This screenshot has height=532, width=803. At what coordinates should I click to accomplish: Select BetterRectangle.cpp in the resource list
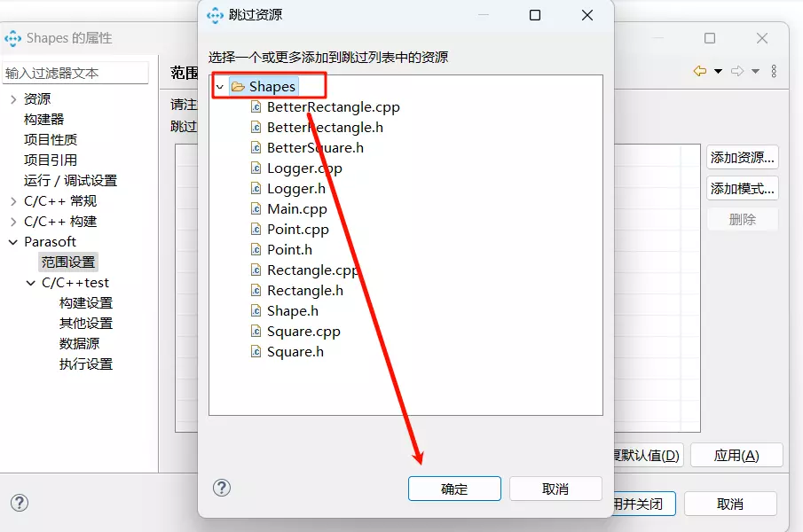(x=333, y=107)
